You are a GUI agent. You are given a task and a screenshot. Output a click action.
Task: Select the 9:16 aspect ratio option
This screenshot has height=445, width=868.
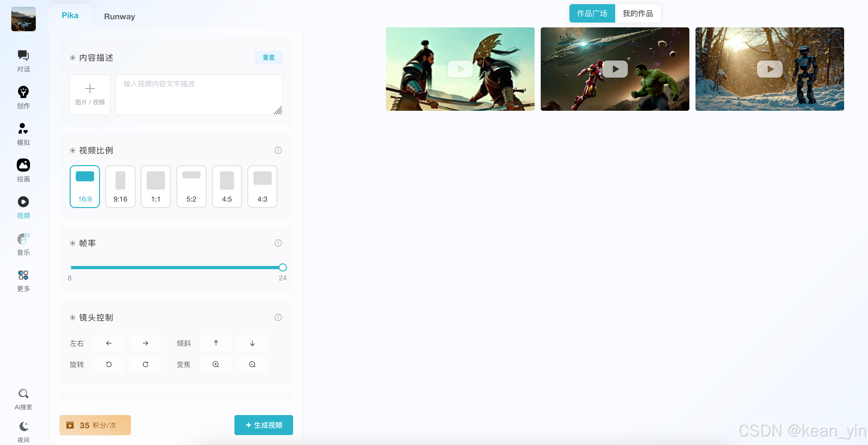point(120,186)
